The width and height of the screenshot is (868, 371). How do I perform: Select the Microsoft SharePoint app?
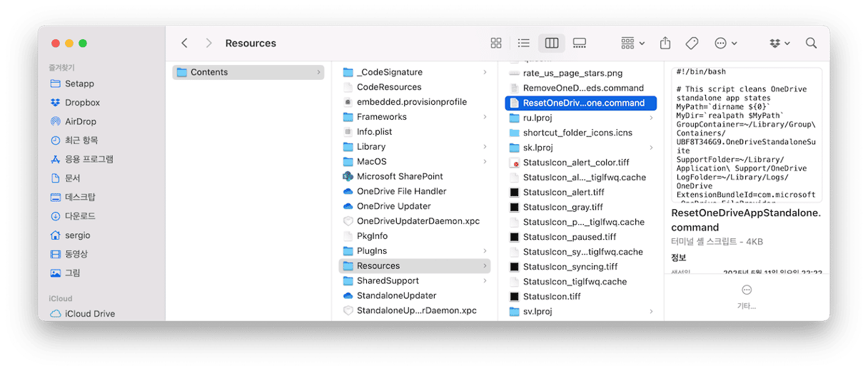click(414, 176)
